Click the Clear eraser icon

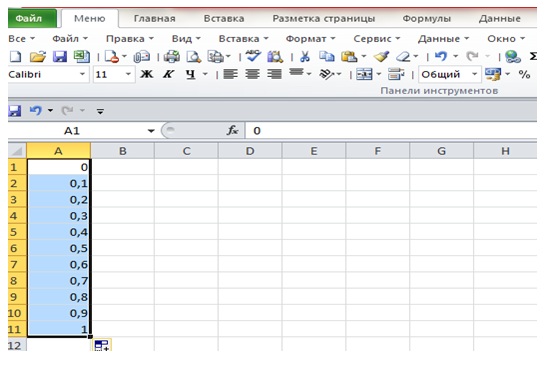pos(403,57)
